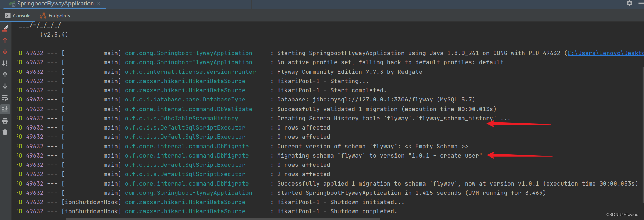Viewport: 644px width, 220px height.
Task: Click 'Flyway Community Edition 7.7.3 by Redgate'
Action: 349,72
